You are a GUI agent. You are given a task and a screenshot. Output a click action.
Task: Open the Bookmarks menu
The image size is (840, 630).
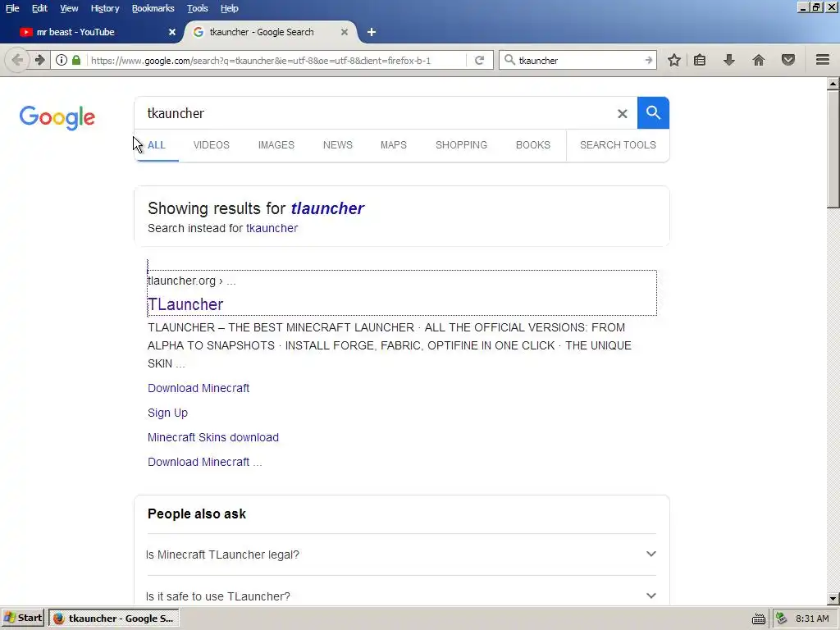click(153, 8)
